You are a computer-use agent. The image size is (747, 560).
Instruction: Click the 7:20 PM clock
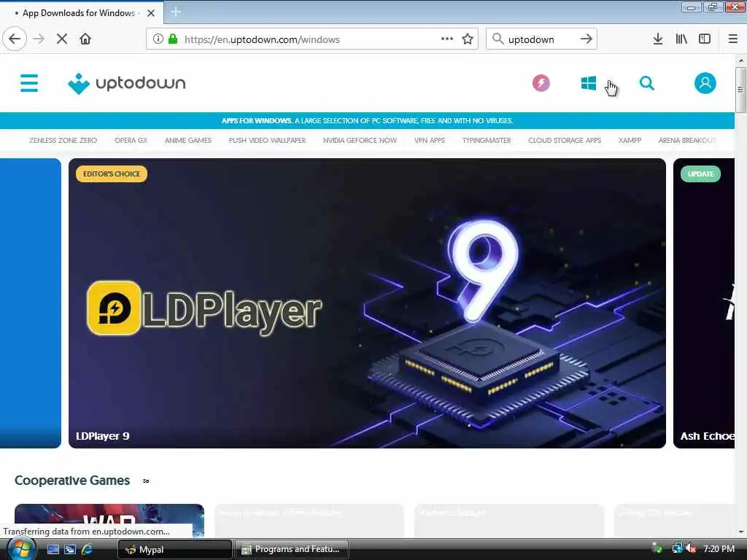(719, 549)
